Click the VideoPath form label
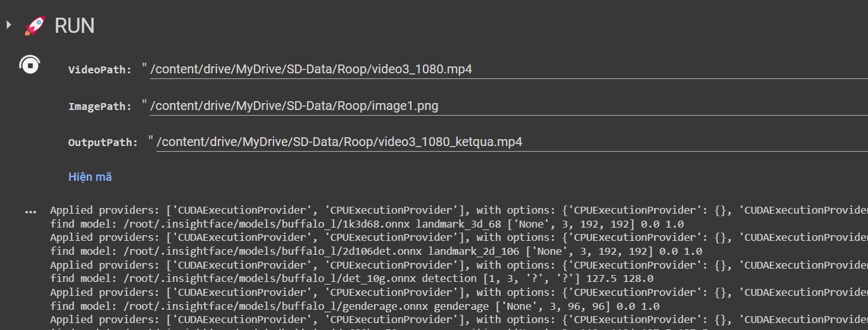 click(x=99, y=70)
